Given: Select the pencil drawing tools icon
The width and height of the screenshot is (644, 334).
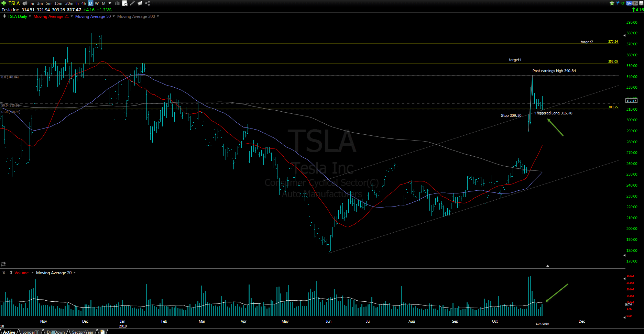Looking at the screenshot, I should pyautogui.click(x=132, y=3).
